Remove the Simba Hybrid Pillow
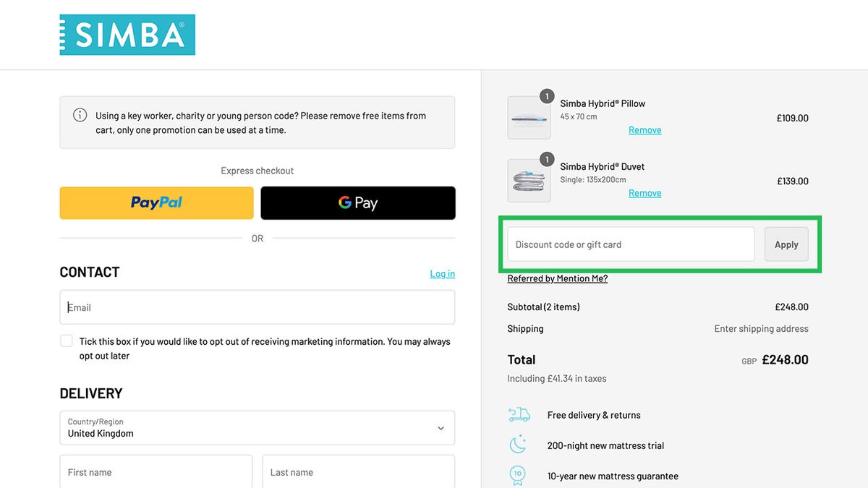Screen dimensions: 868x488 click(x=645, y=130)
